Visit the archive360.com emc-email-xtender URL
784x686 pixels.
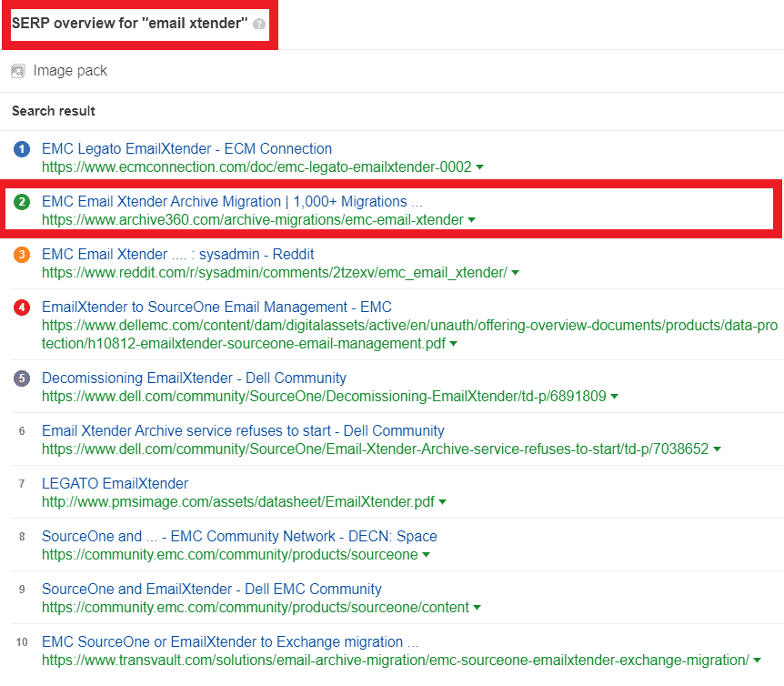click(253, 220)
